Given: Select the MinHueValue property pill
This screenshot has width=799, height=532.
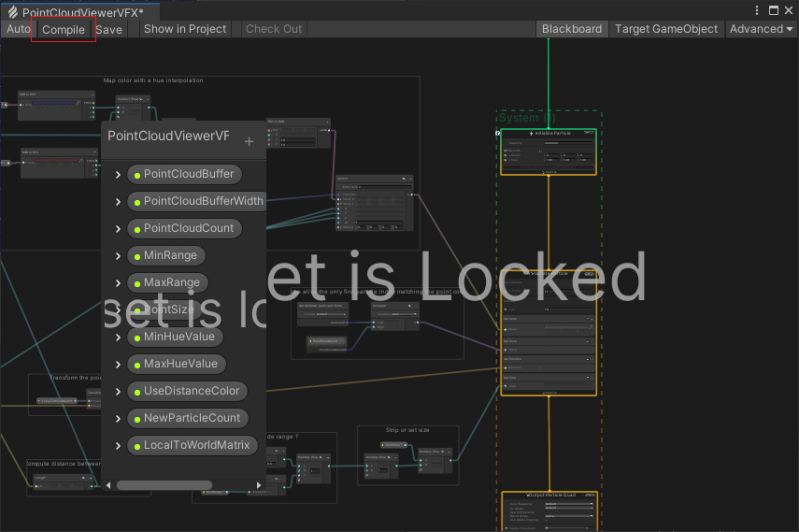Looking at the screenshot, I should click(x=175, y=336).
